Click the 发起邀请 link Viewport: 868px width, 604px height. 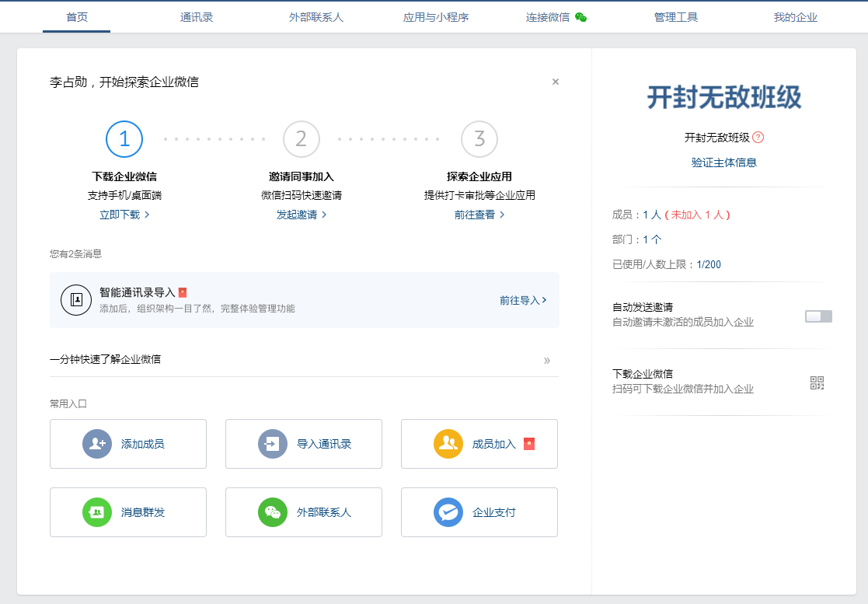[x=302, y=215]
